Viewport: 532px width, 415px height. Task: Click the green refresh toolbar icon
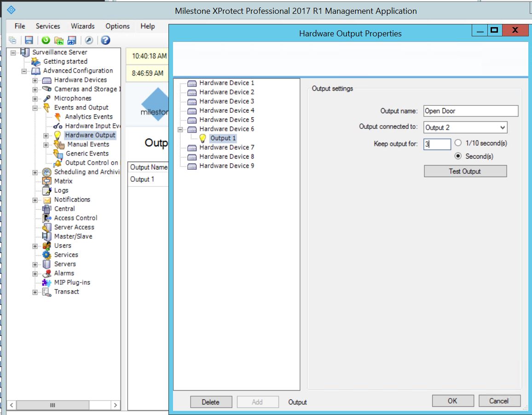pyautogui.click(x=46, y=40)
